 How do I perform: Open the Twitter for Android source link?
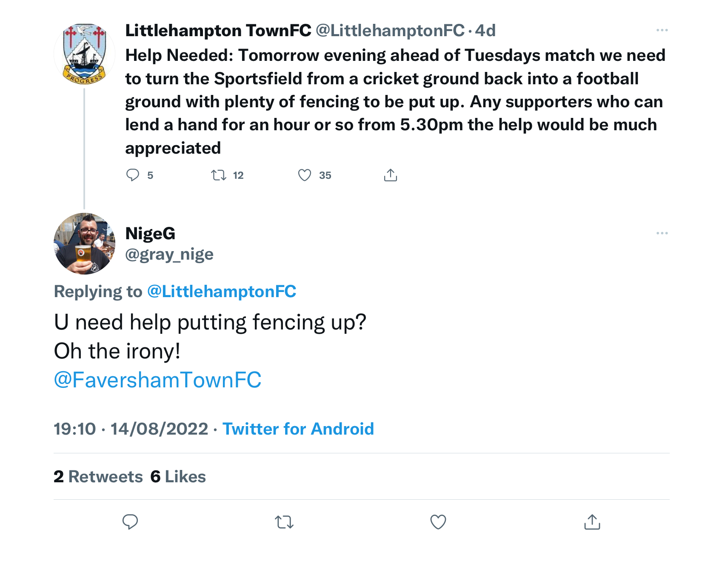pos(298,429)
